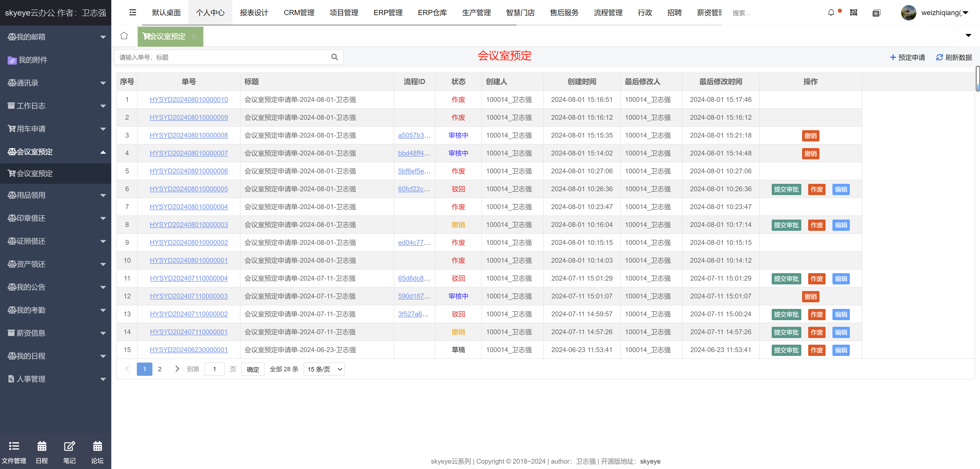This screenshot has height=469, width=980.
Task: Click the notification bell icon
Action: click(x=831, y=13)
